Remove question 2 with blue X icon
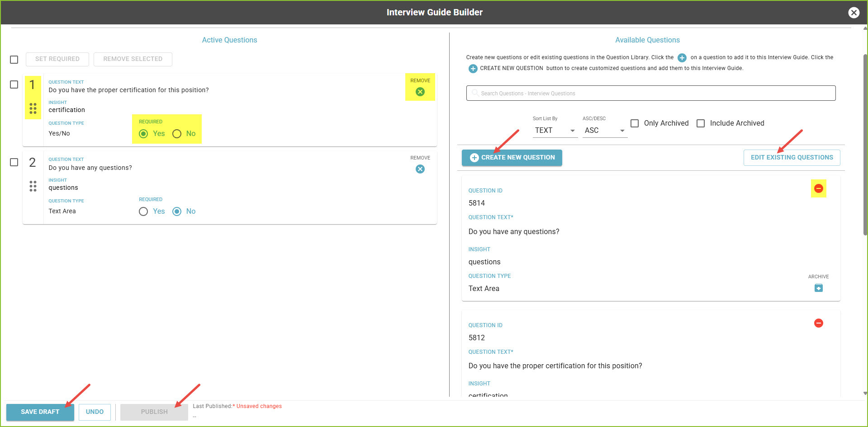 click(420, 169)
